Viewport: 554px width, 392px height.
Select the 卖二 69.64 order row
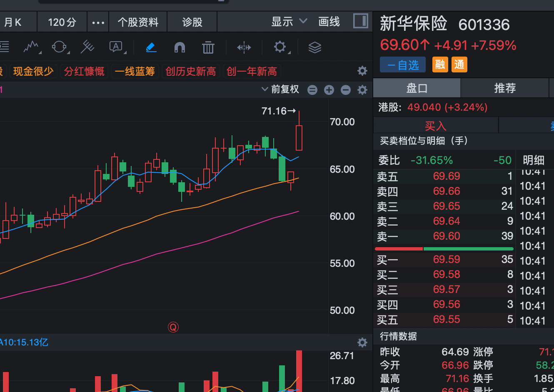pyautogui.click(x=445, y=221)
